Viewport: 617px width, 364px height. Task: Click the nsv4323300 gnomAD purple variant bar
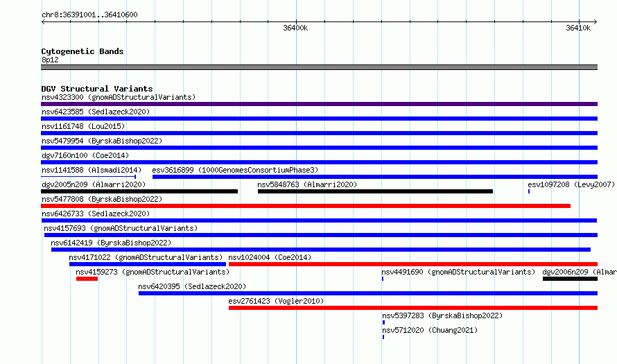(319, 104)
